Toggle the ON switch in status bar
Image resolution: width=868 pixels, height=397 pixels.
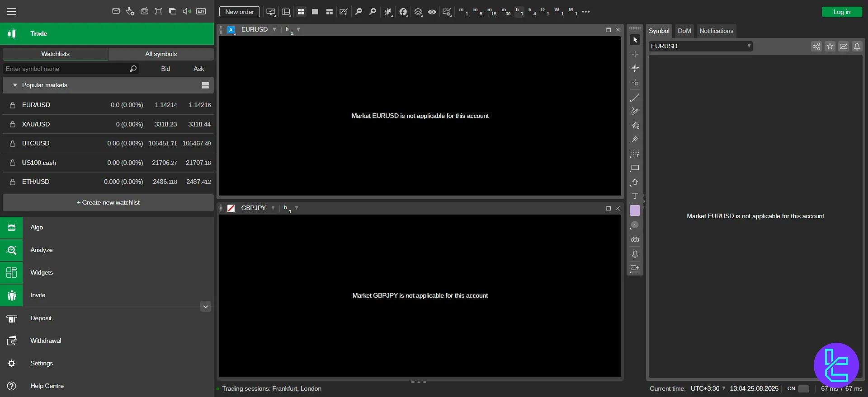pos(803,389)
